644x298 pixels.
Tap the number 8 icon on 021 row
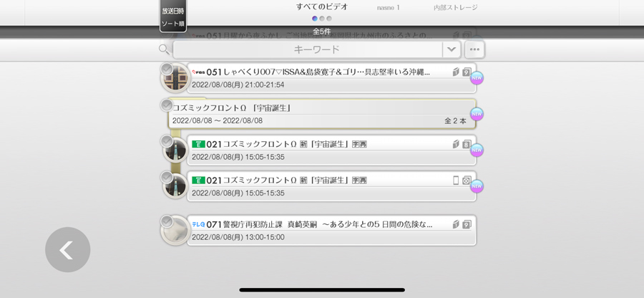[x=467, y=144]
